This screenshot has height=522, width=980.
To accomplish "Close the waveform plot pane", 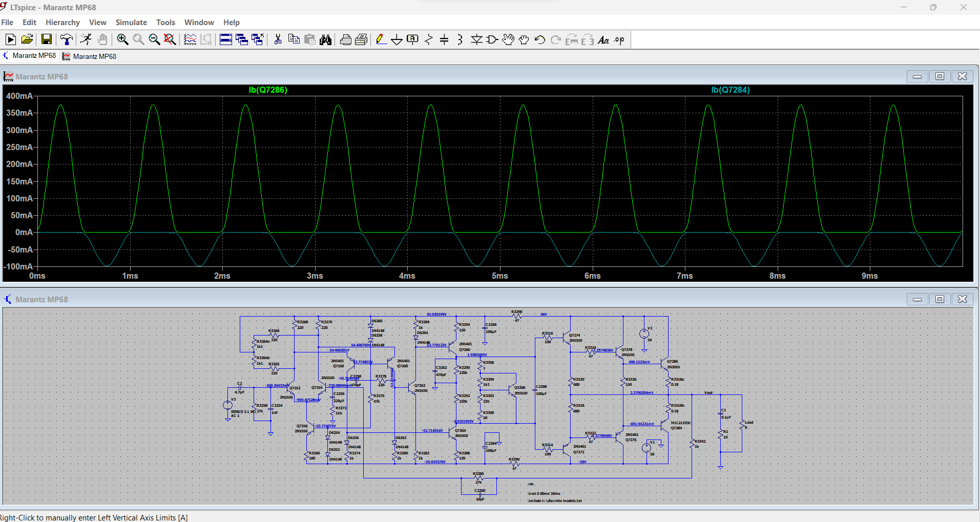I will tap(962, 76).
